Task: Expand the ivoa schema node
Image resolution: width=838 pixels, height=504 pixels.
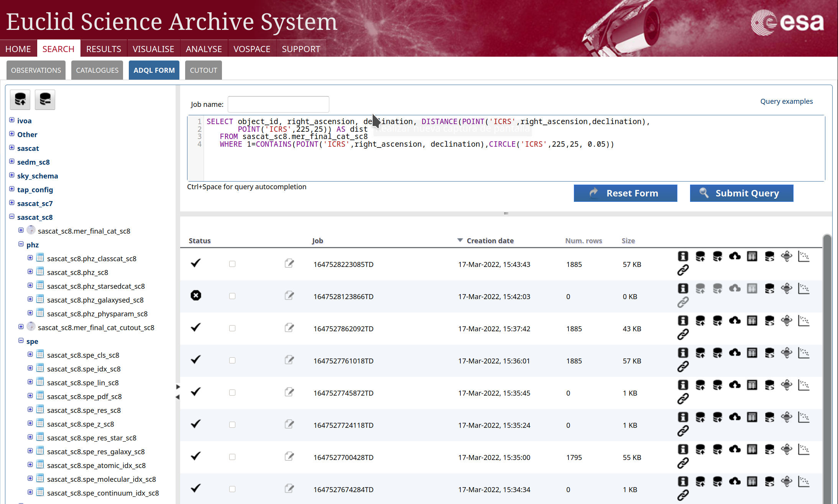Action: click(12, 120)
